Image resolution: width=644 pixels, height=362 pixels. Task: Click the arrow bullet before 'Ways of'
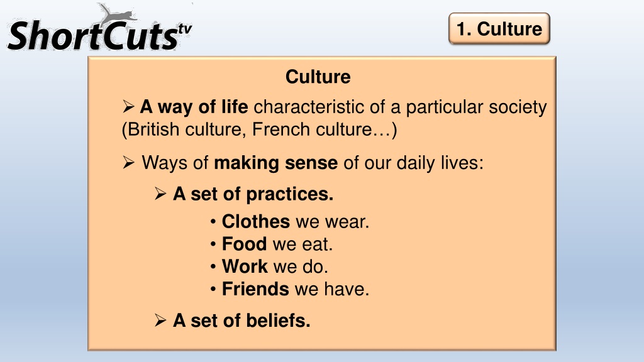[128, 163]
